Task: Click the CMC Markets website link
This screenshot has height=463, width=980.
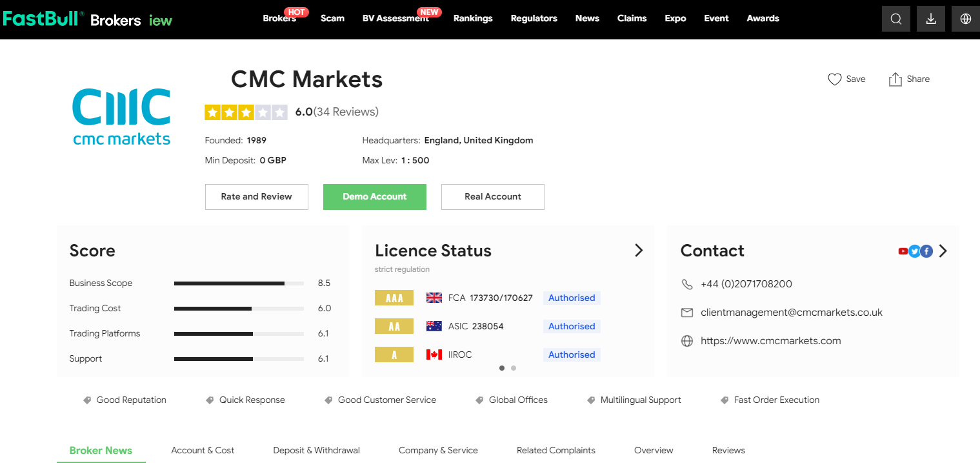Action: 770,341
